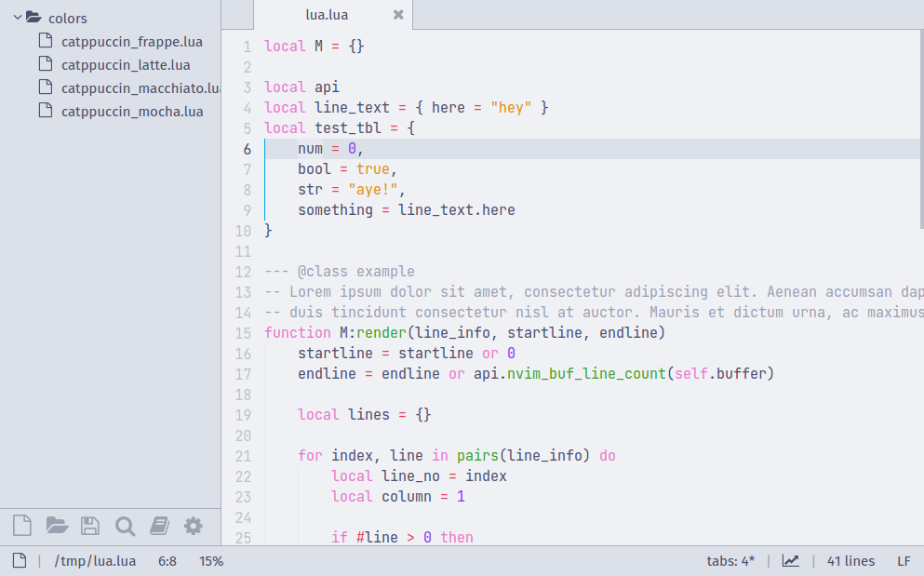Open settings via the gear icon

(x=194, y=526)
